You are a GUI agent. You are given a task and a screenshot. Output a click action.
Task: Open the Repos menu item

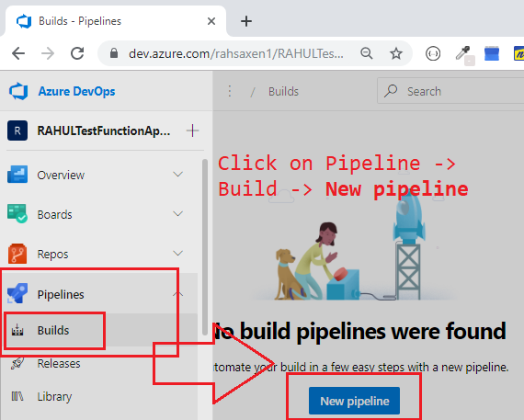pos(52,255)
